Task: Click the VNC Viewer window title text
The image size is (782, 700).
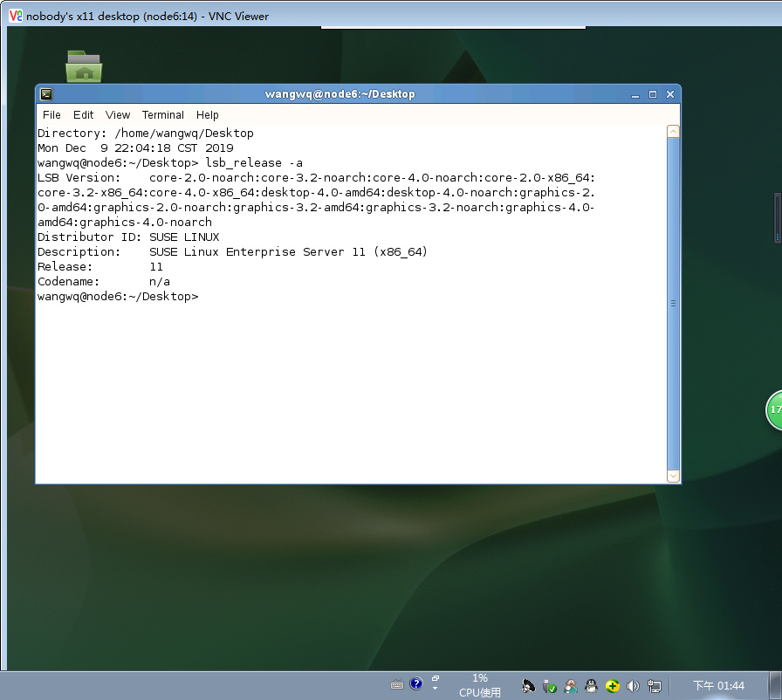Action: [x=147, y=17]
